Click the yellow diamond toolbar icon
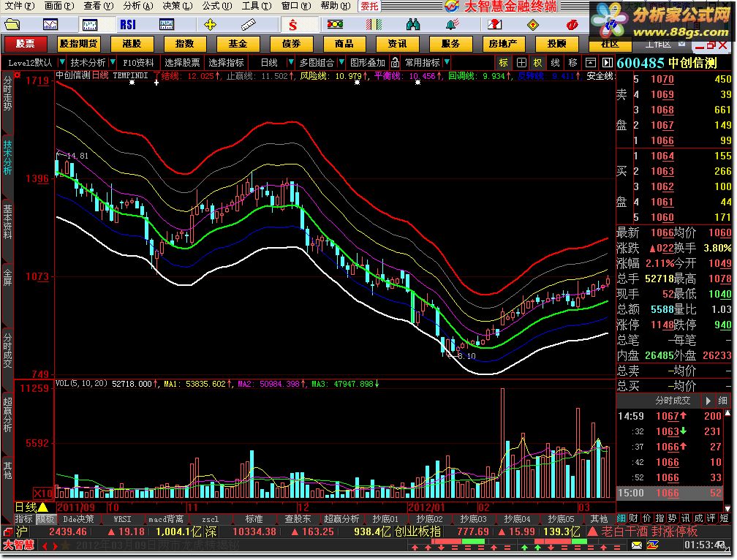Viewport: 737px width, 560px height. pyautogui.click(x=533, y=24)
